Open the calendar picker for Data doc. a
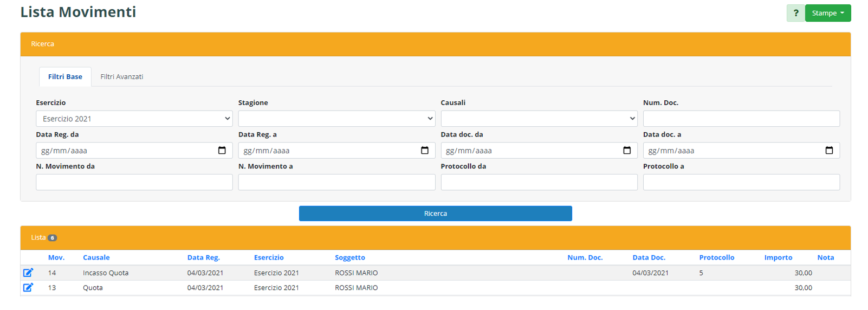Viewport: 868px width, 310px height. coord(828,150)
